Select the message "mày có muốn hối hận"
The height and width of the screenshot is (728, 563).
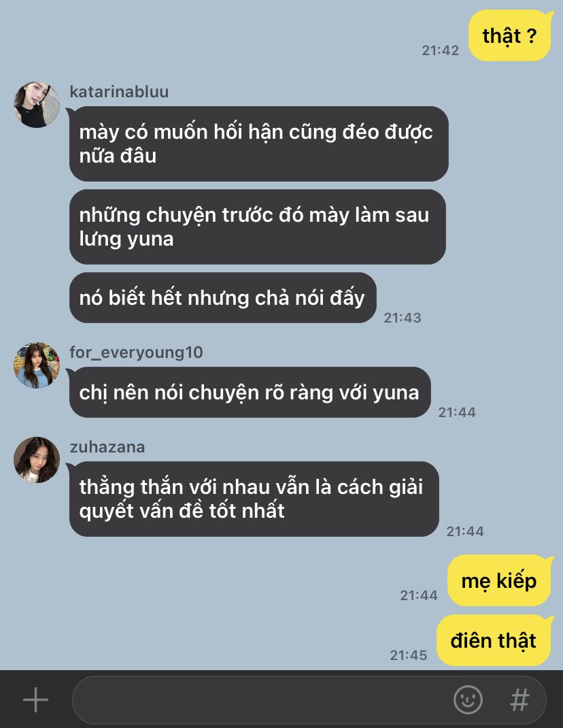(x=258, y=144)
